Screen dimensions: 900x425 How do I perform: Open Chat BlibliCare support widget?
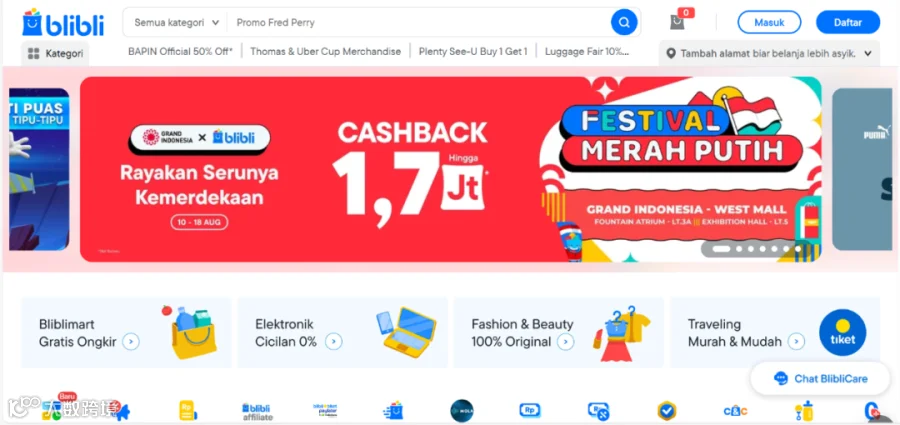[820, 378]
